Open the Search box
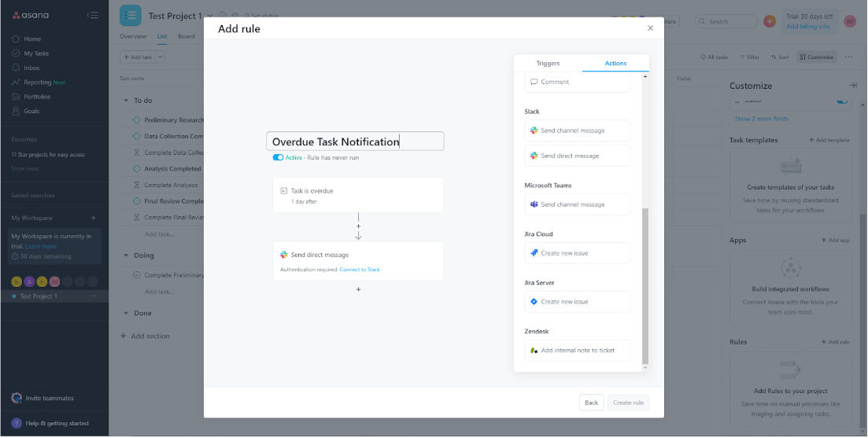 tap(726, 21)
